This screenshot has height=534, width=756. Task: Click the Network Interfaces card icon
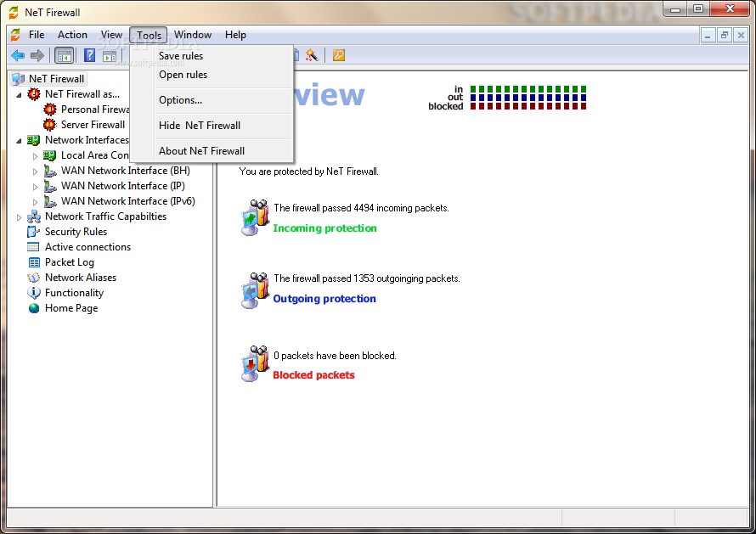pos(34,140)
